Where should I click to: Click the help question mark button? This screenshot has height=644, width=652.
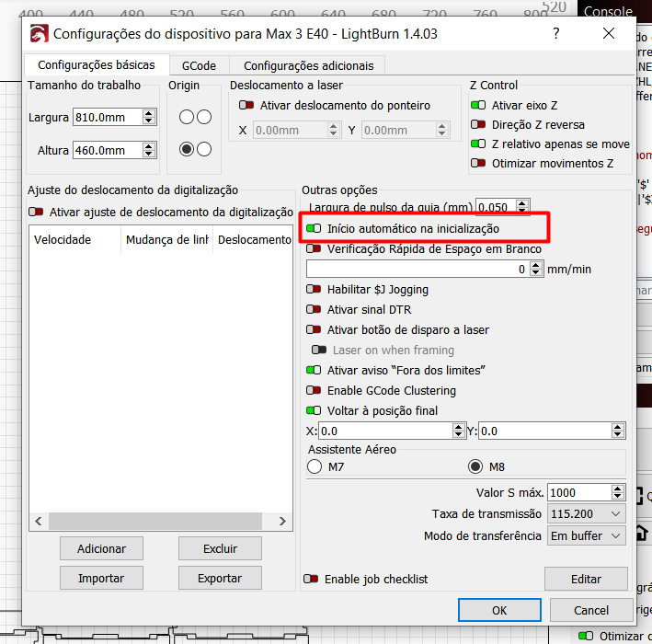[555, 34]
